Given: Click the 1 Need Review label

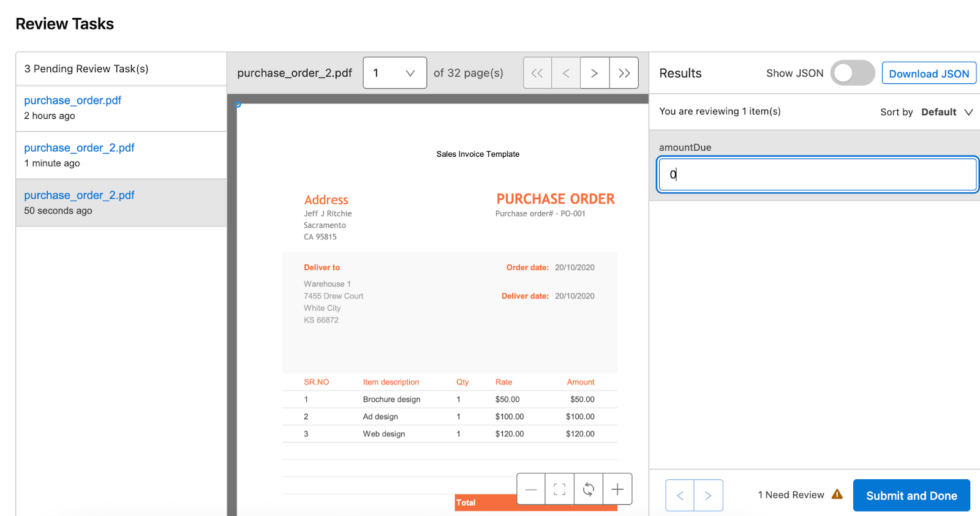Looking at the screenshot, I should click(x=791, y=495).
